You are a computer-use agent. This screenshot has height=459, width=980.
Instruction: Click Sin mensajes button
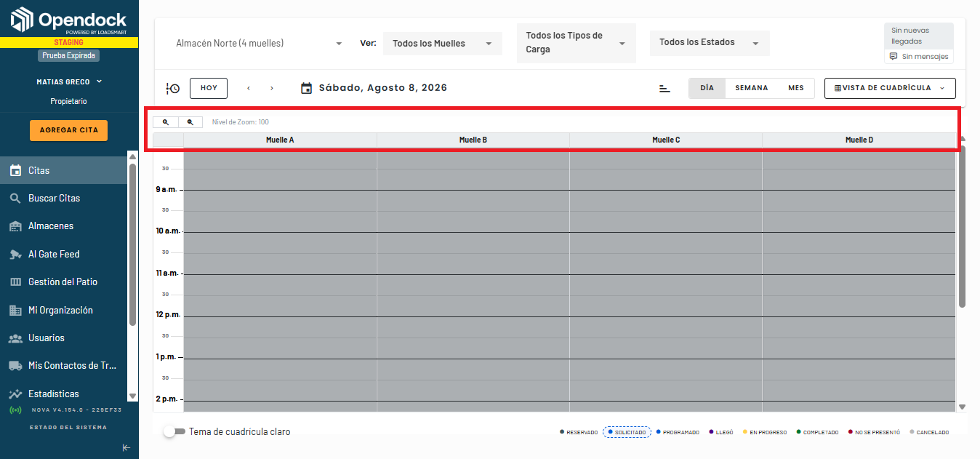[x=919, y=56]
